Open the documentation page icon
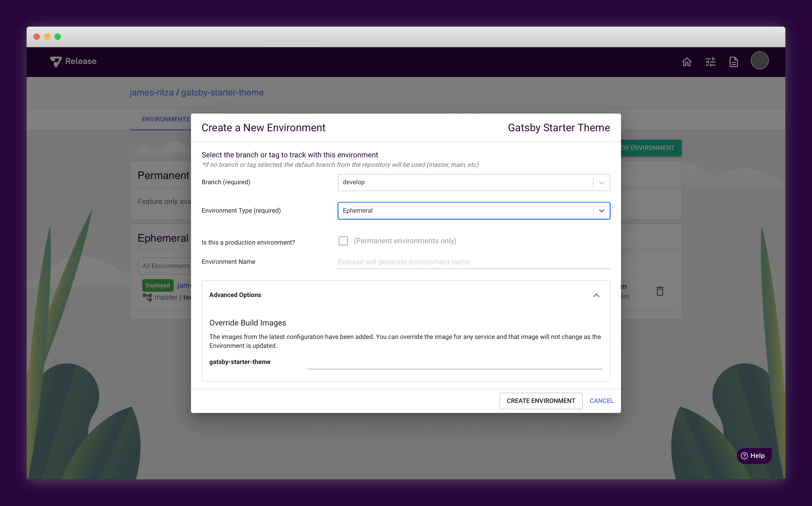 click(x=733, y=62)
